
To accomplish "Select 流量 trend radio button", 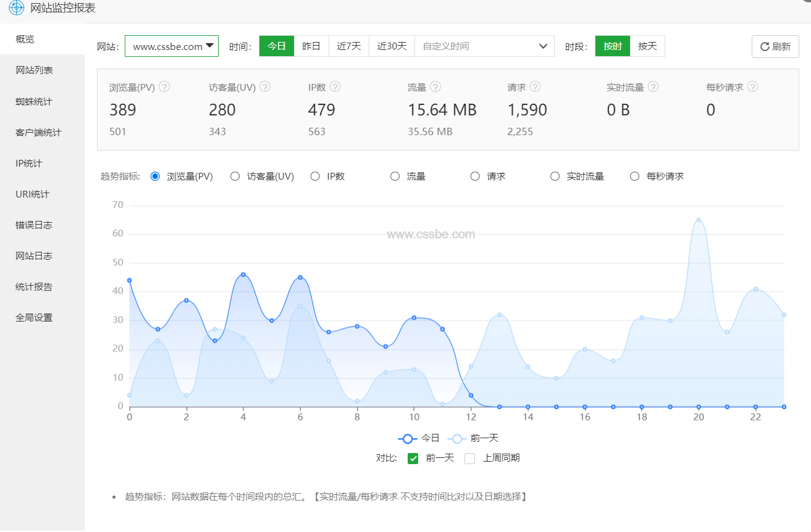I will [x=395, y=177].
